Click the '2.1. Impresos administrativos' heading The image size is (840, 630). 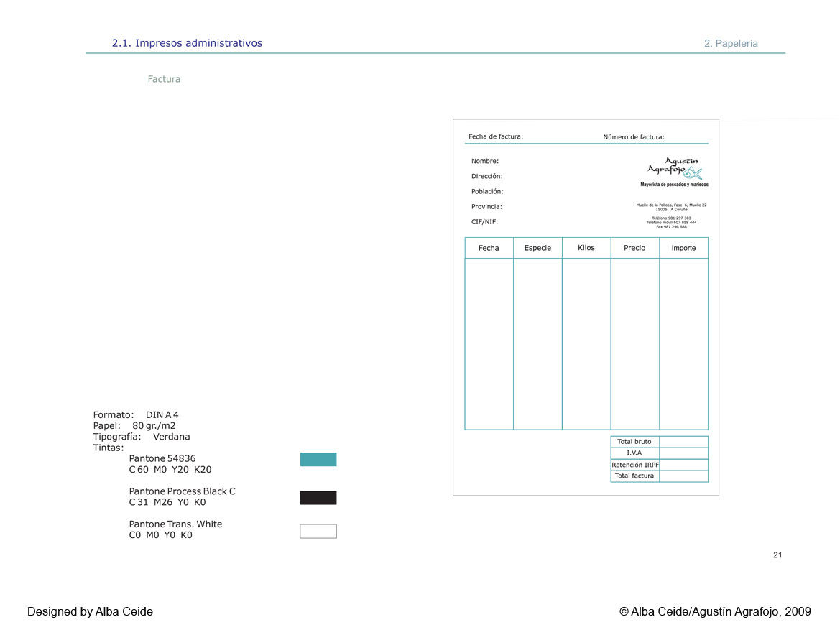187,43
